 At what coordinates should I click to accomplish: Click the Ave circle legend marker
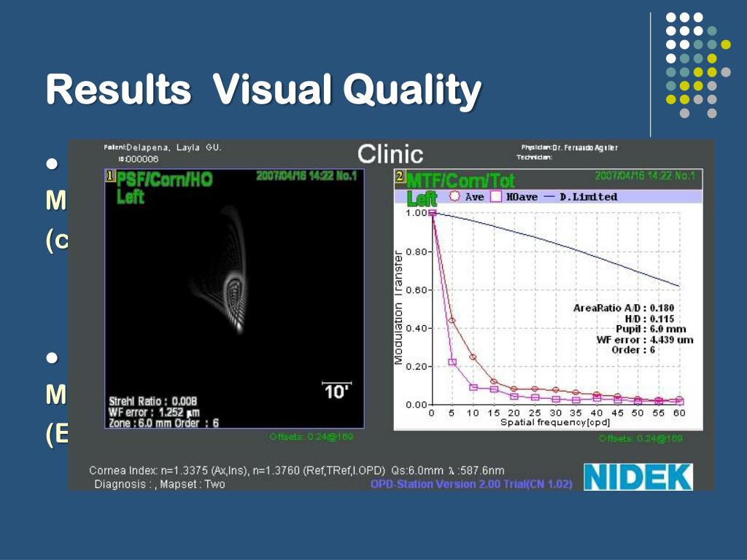coord(454,196)
